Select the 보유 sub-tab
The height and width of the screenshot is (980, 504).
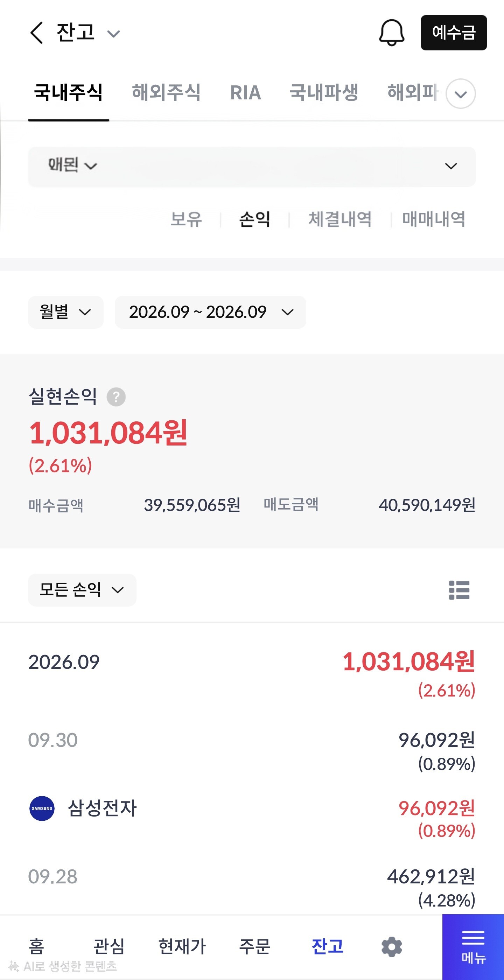[186, 219]
